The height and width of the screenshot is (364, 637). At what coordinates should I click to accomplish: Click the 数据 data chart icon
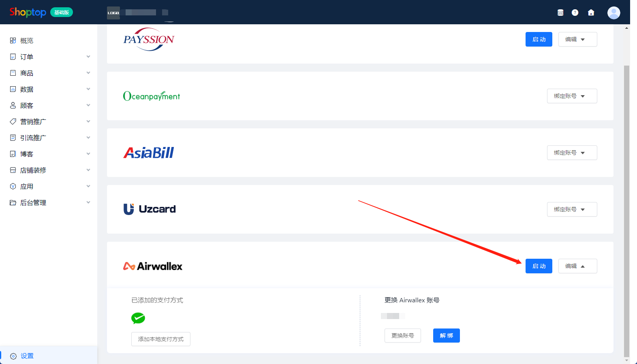[x=13, y=89]
